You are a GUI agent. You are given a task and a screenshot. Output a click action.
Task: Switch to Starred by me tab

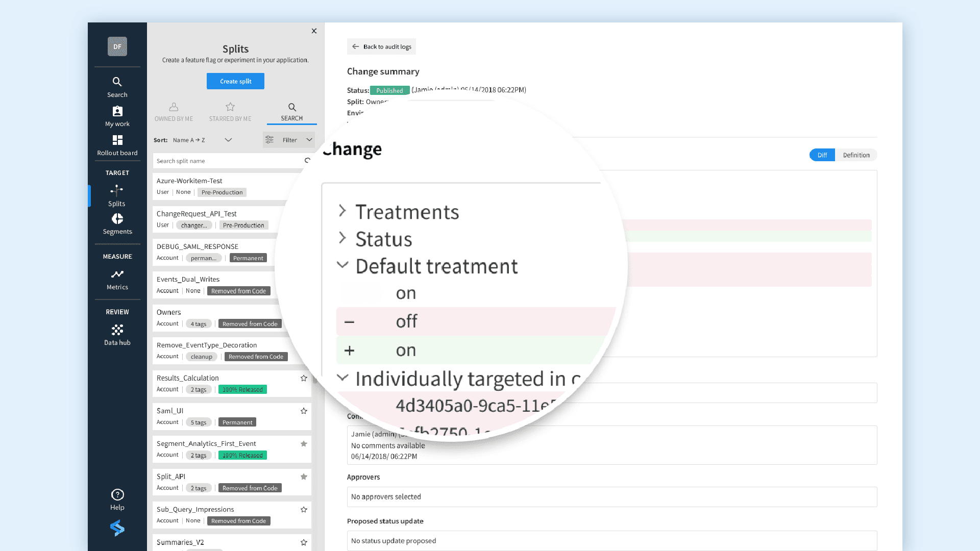230,112
